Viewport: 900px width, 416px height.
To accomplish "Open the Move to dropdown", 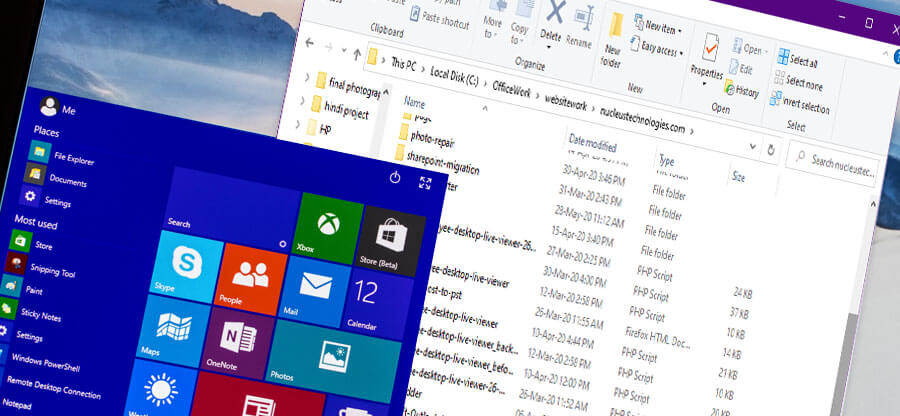I will pos(492,22).
